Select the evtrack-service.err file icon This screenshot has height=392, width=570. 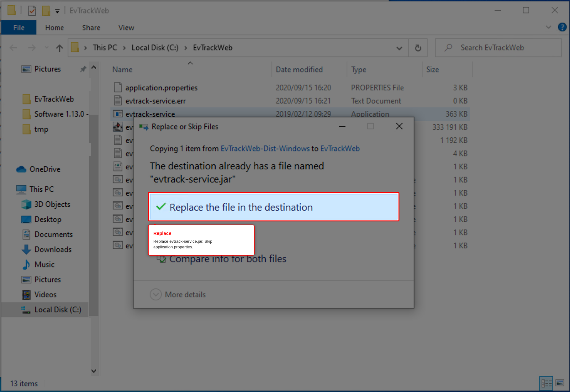point(118,101)
